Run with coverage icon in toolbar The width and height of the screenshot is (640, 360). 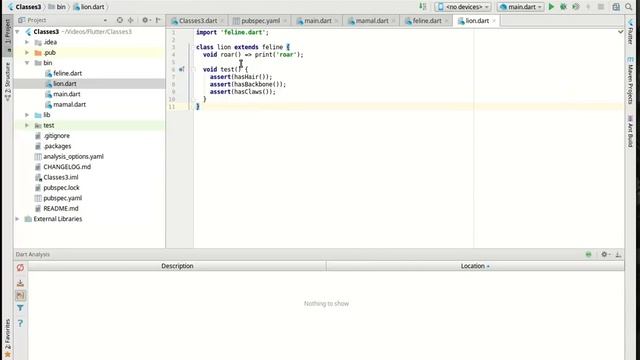click(576, 7)
